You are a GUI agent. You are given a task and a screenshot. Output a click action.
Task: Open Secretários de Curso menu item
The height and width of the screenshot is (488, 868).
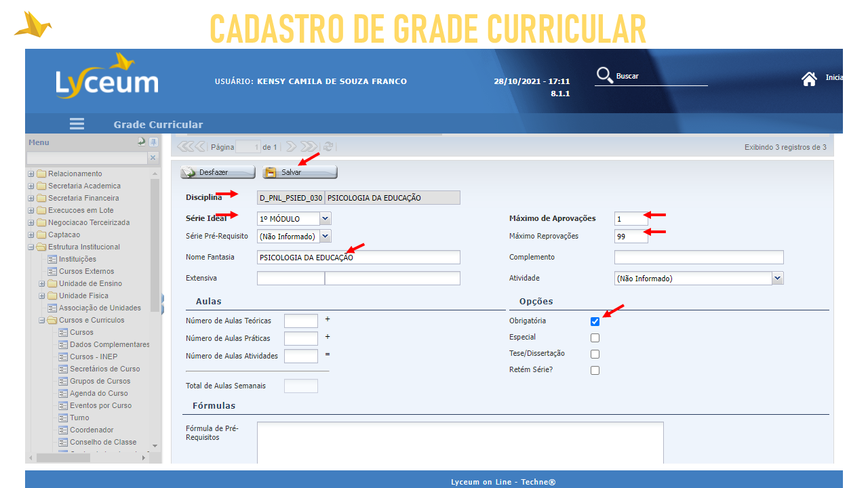105,369
